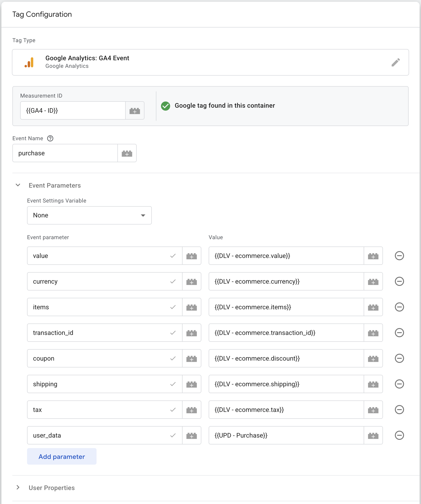Insert variable for ecommerce.tax value field
Viewport: 421px width, 504px height.
pyautogui.click(x=373, y=410)
